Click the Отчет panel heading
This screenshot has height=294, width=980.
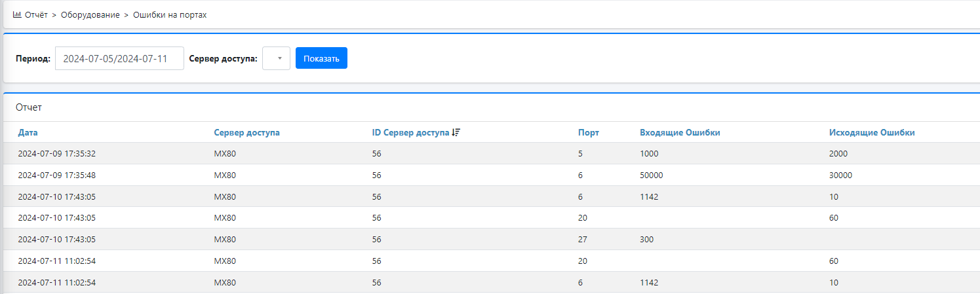click(x=29, y=107)
